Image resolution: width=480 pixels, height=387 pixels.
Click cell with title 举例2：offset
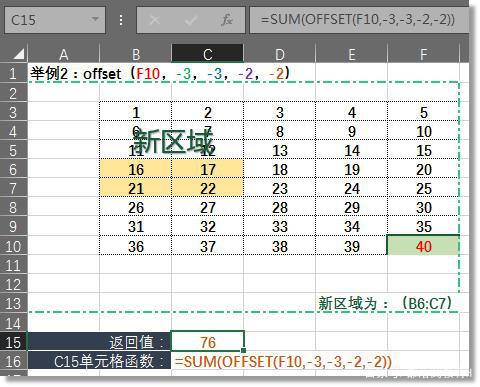[160, 73]
